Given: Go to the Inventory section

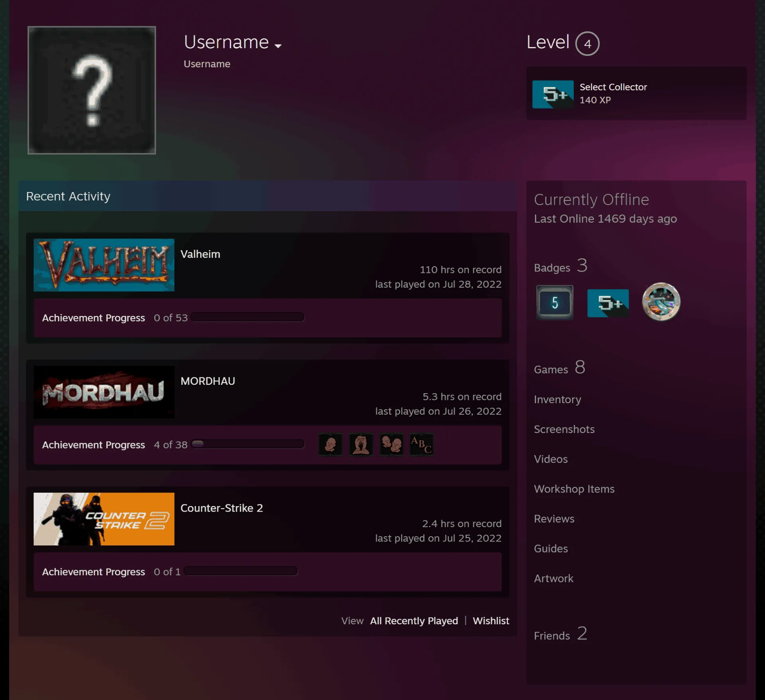Looking at the screenshot, I should point(557,399).
